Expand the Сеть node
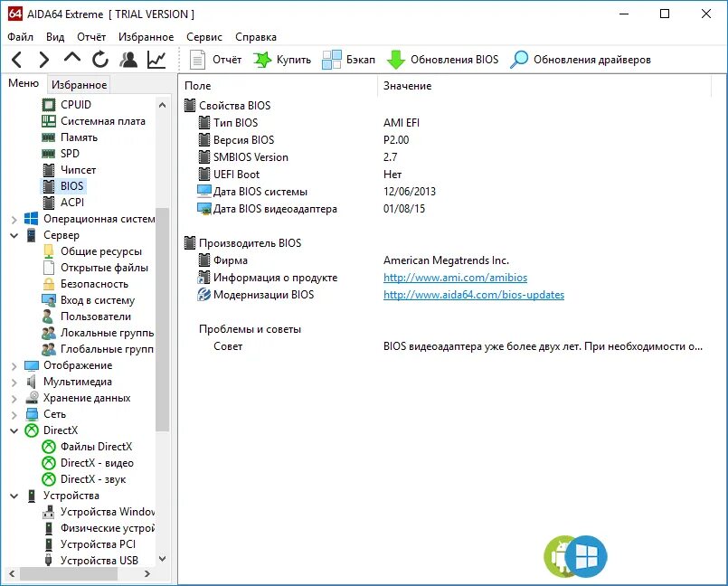This screenshot has width=728, height=586. [x=14, y=415]
